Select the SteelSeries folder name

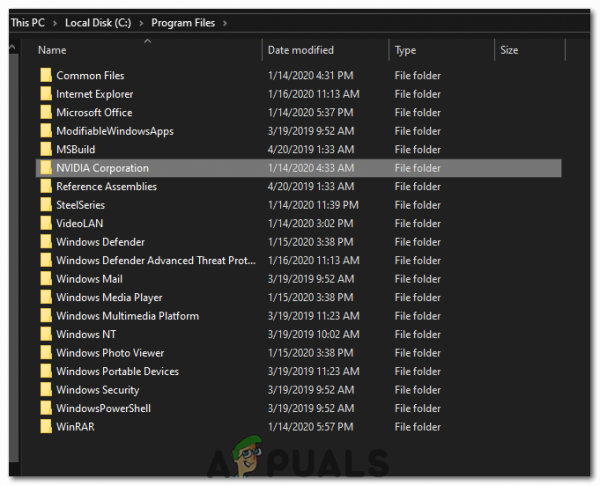click(80, 205)
